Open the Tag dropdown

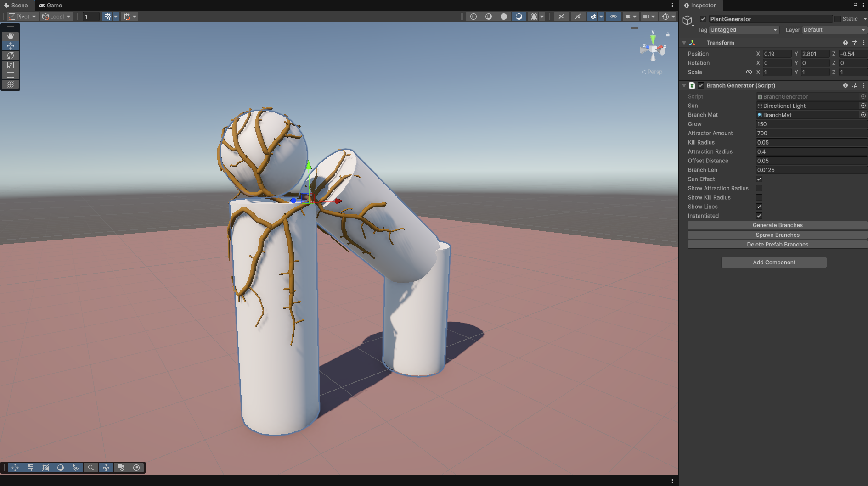tap(744, 30)
